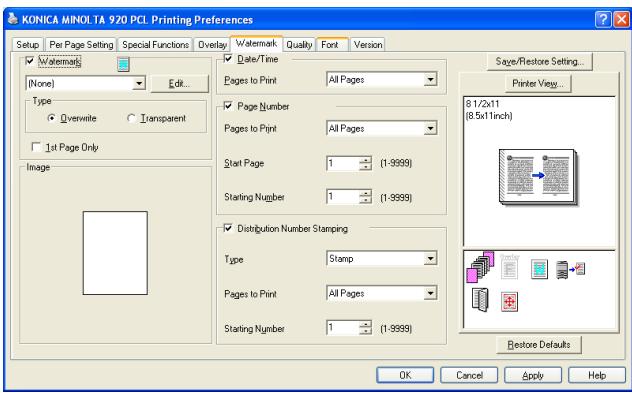Toggle the Watermark checkbox

pos(29,61)
